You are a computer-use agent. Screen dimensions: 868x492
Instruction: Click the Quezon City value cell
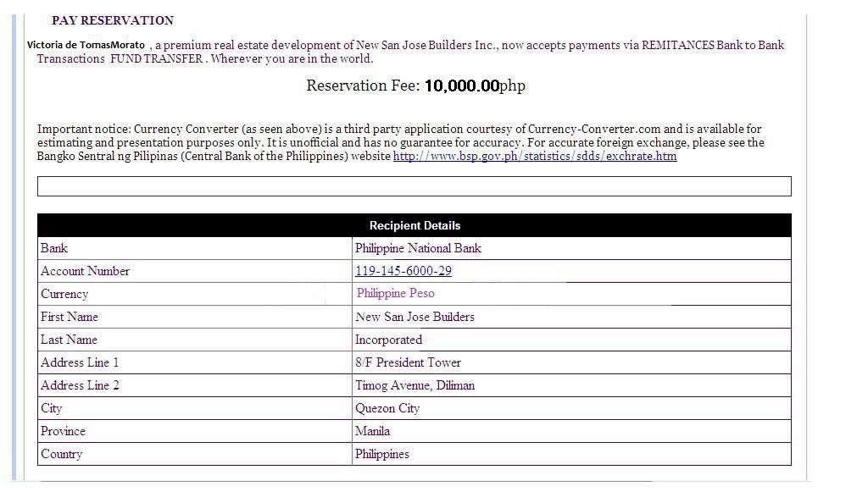(x=571, y=408)
